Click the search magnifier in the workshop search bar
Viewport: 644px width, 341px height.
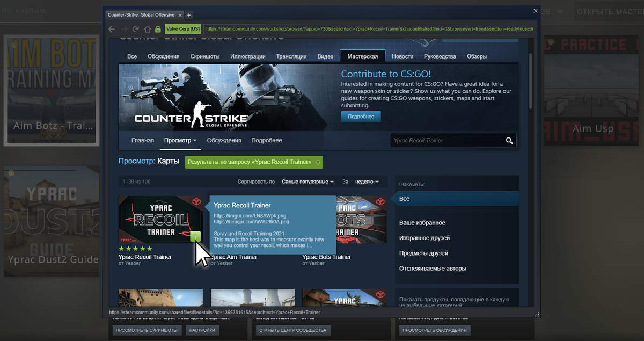coord(509,140)
